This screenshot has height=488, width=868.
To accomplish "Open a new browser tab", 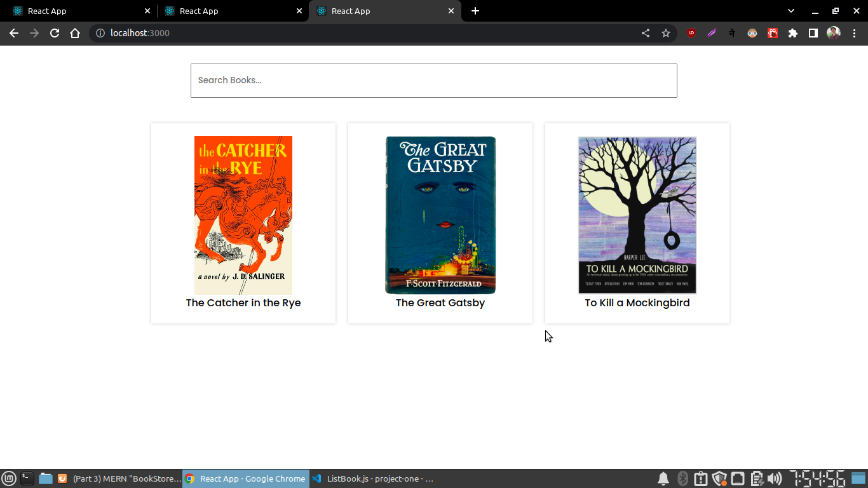I will (475, 11).
